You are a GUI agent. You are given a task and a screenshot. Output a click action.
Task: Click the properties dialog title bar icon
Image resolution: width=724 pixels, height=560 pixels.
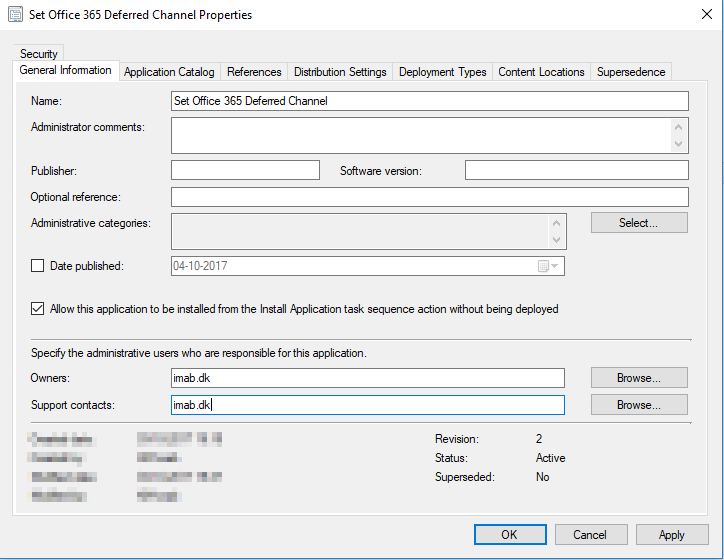click(15, 14)
